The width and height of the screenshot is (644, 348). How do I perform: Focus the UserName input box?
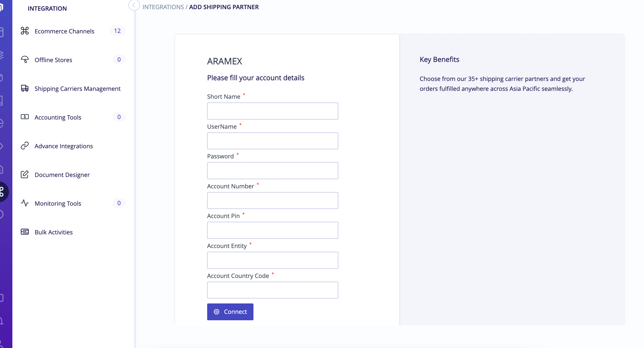(272, 141)
